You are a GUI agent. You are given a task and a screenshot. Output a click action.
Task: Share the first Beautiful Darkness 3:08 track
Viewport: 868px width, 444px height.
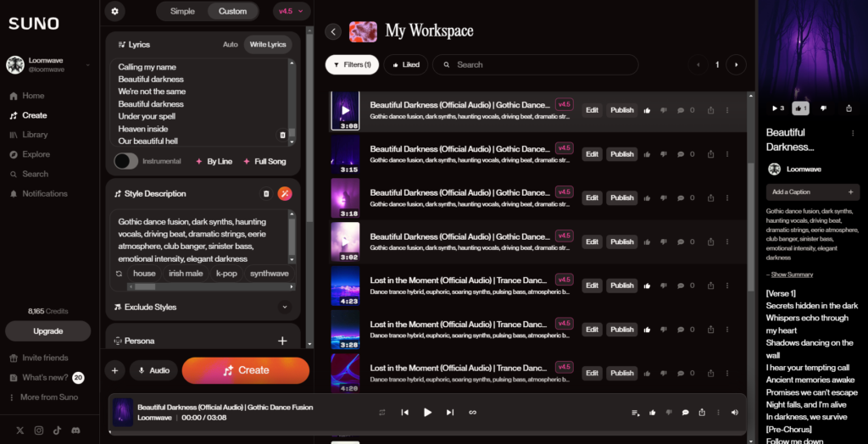point(711,110)
